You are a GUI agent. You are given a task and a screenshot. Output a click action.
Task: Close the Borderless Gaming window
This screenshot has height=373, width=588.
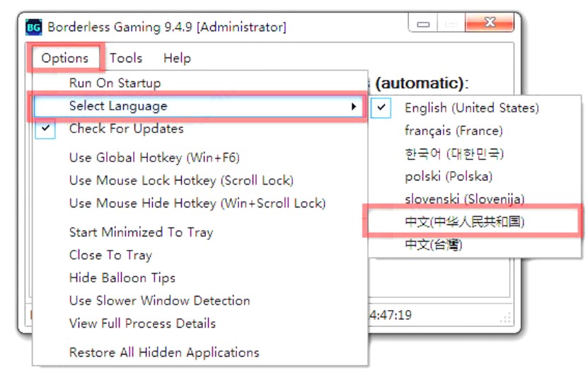tap(490, 23)
